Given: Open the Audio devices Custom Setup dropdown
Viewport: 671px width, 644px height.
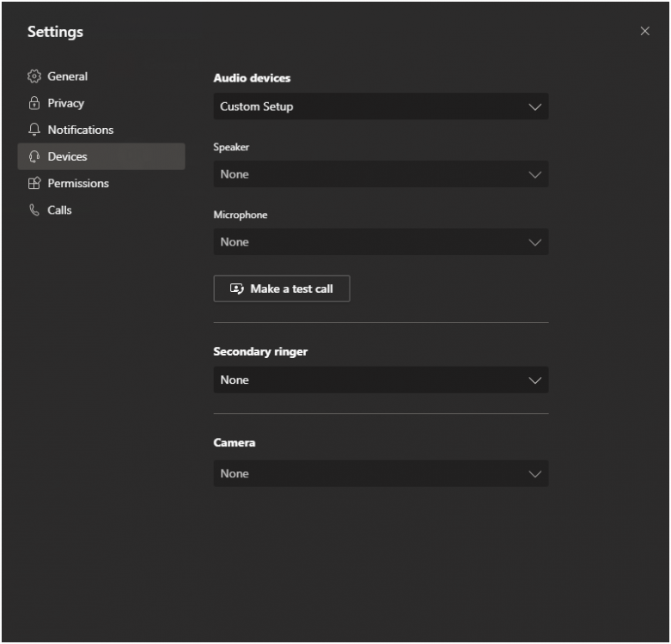Looking at the screenshot, I should click(380, 106).
